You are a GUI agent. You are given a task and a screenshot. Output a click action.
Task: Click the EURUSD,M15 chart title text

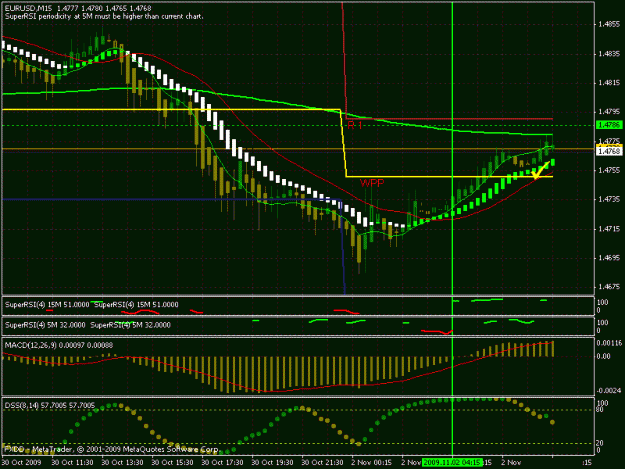point(28,8)
